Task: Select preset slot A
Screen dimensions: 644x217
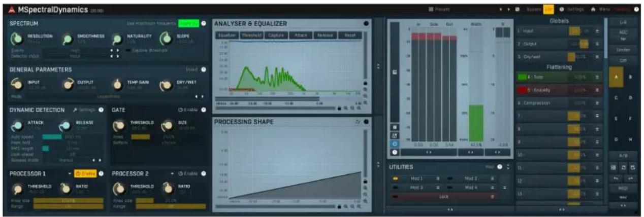Action: coord(616,77)
